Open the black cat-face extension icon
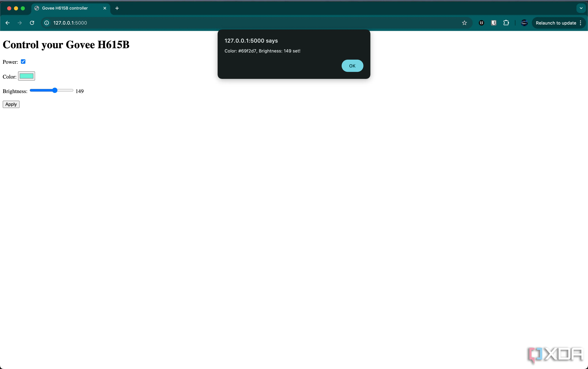 coord(481,23)
